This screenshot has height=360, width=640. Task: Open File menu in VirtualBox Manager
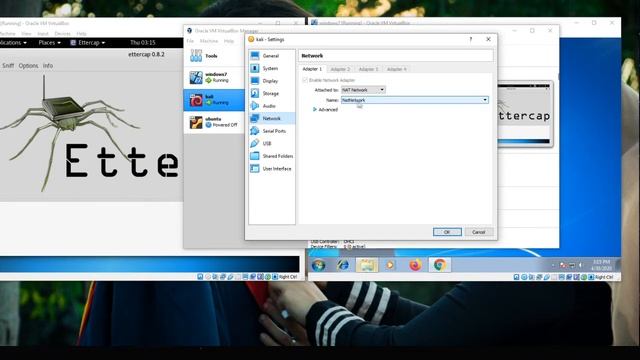click(x=190, y=41)
